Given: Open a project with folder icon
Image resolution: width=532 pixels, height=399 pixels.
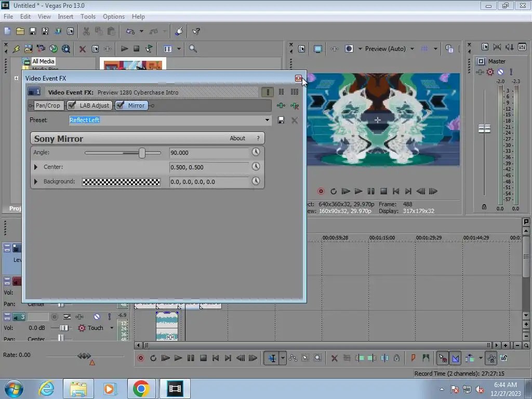Looking at the screenshot, I should (20, 31).
